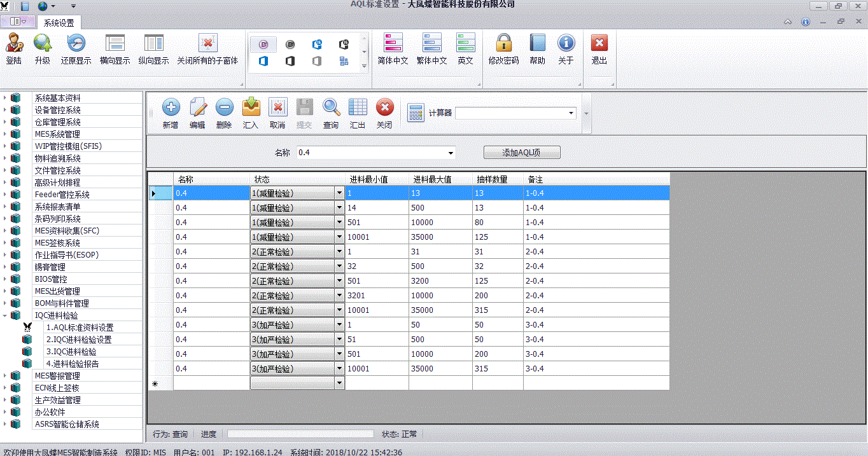Click the globe icon in the title bar
Image resolution: width=868 pixels, height=456 pixels.
(x=43, y=6)
